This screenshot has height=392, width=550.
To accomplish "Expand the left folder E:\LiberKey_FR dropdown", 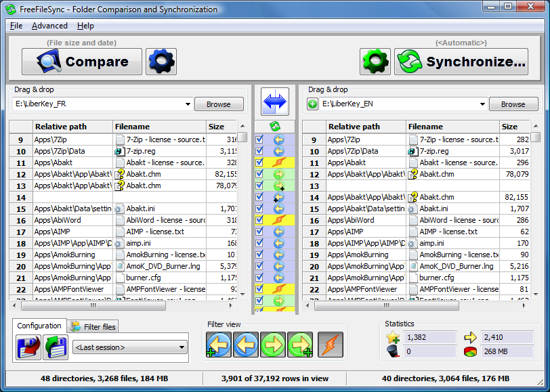I will point(188,104).
